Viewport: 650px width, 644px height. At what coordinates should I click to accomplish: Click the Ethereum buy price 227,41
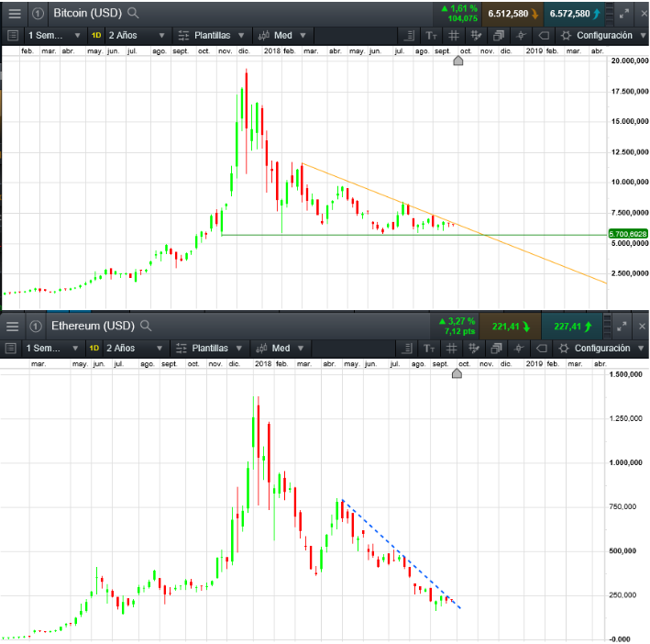[572, 327]
